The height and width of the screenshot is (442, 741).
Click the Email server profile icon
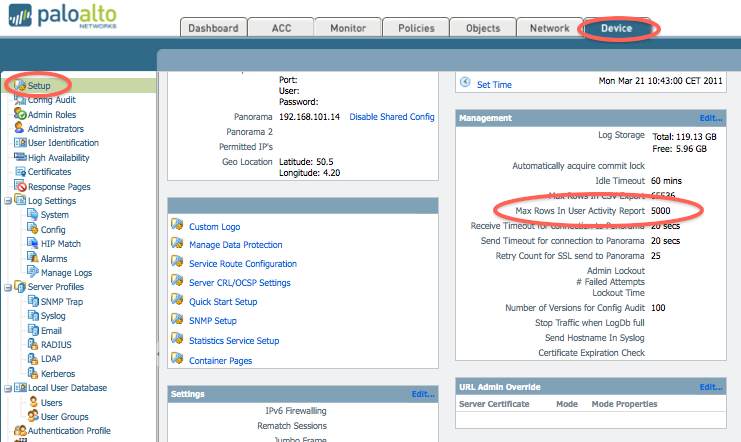pyautogui.click(x=33, y=330)
